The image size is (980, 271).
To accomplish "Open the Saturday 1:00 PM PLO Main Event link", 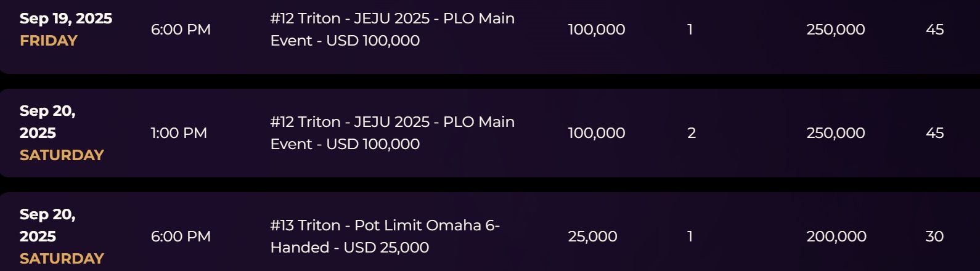I will point(392,133).
